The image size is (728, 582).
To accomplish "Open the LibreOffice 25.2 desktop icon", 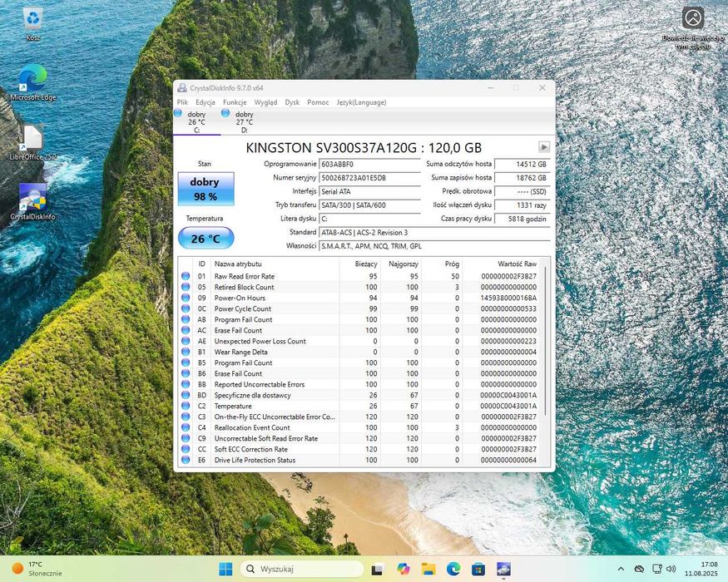I will tap(33, 143).
